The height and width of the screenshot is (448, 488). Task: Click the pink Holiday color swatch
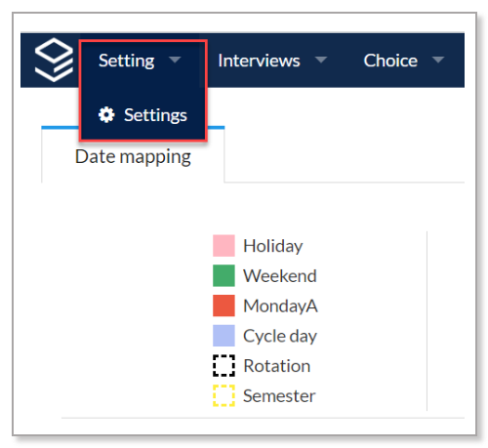(224, 246)
